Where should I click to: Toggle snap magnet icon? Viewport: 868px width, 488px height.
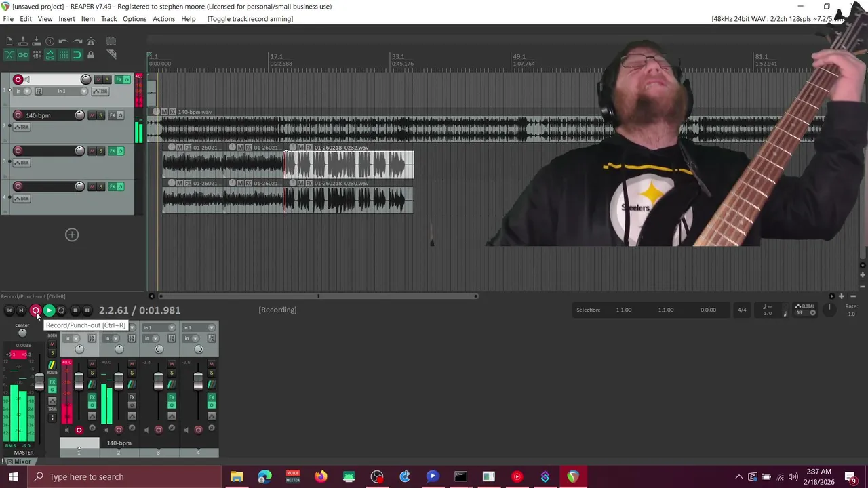click(77, 55)
